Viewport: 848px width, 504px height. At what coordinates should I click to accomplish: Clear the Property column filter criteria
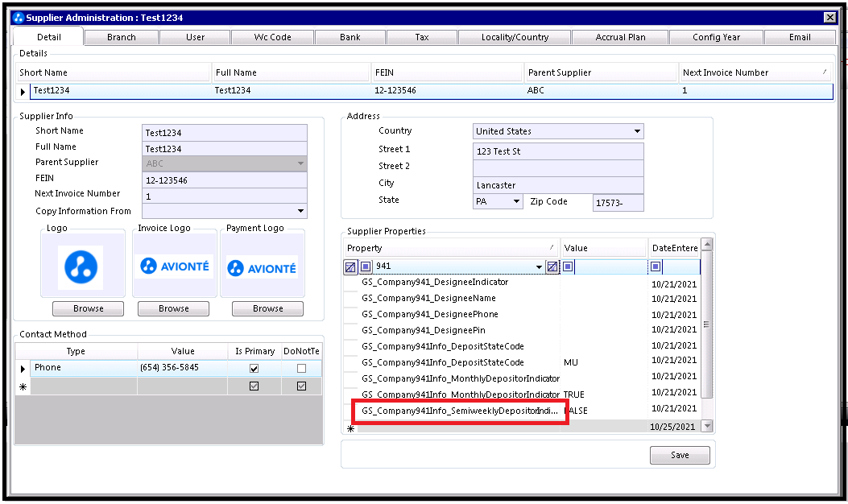tap(552, 266)
